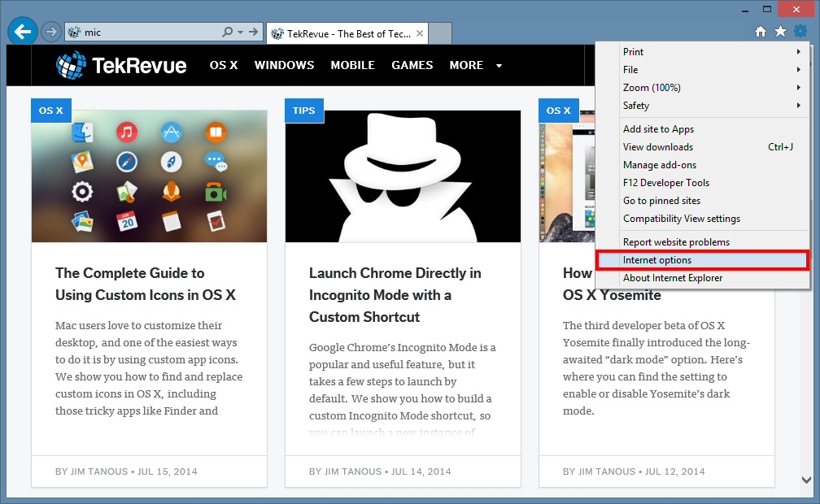
Task: Choose Add site to Apps
Action: point(702,129)
